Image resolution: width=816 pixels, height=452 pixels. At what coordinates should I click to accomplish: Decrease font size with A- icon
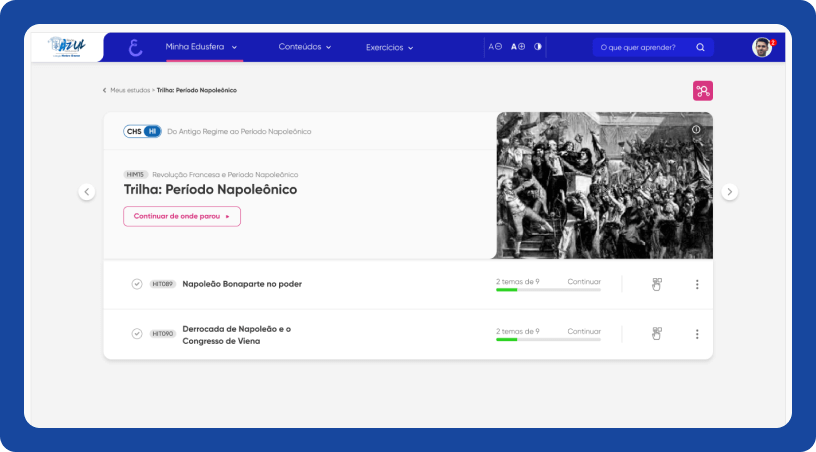(x=495, y=47)
